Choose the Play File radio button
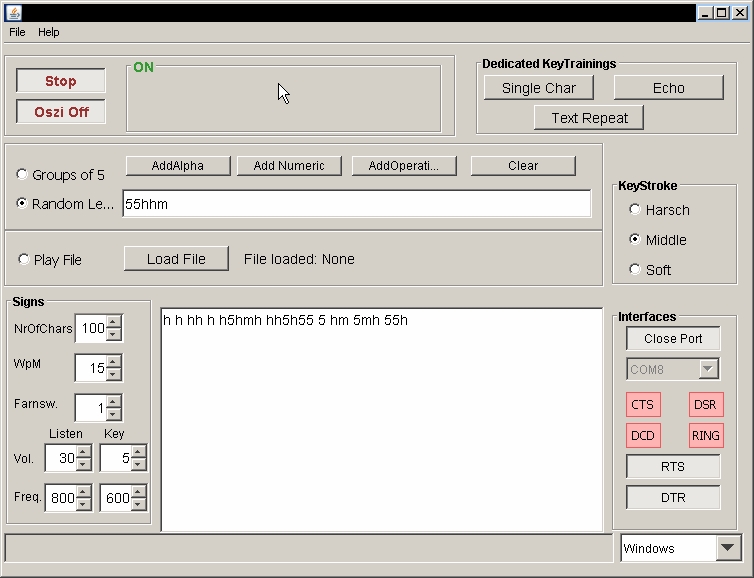 (23, 260)
